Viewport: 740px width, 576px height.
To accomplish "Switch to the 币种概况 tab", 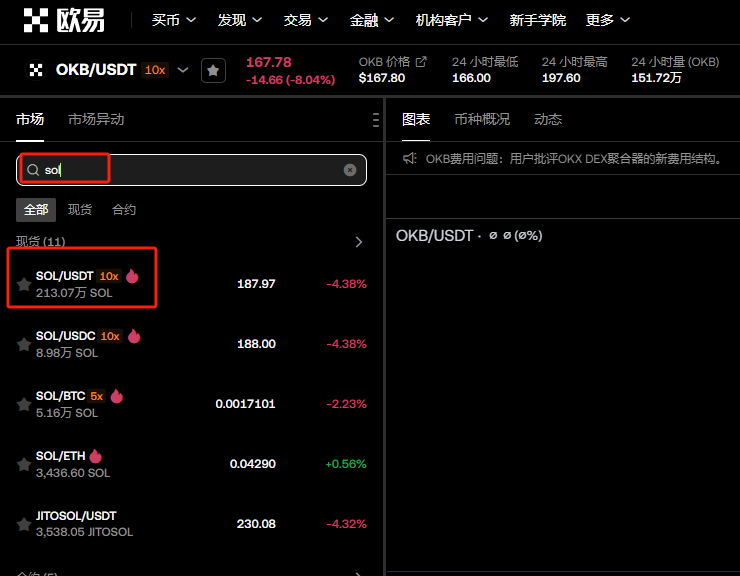I will [x=482, y=119].
